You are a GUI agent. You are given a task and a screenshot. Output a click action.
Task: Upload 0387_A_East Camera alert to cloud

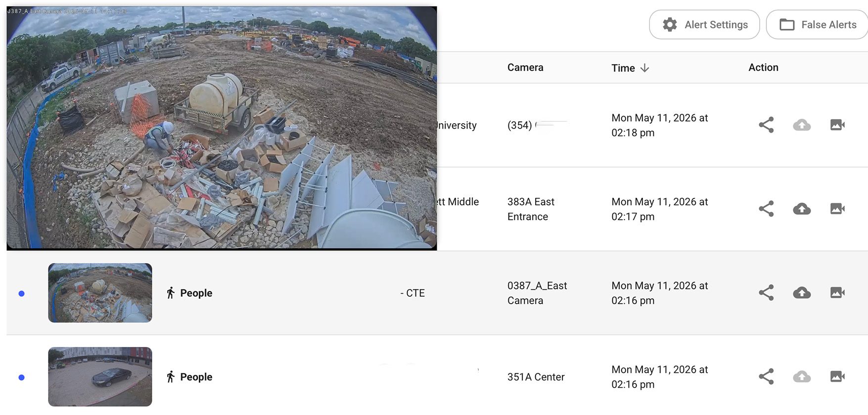click(x=802, y=293)
